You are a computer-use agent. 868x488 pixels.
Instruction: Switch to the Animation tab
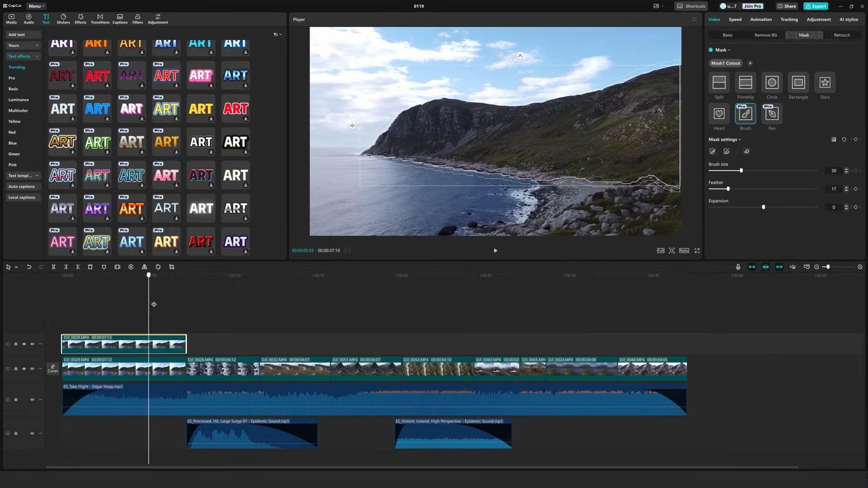point(761,19)
